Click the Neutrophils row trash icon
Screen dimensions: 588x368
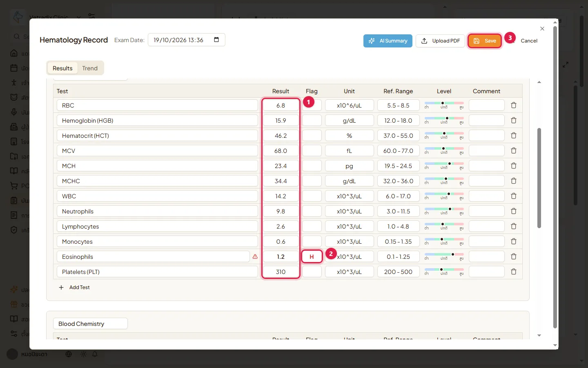point(514,211)
